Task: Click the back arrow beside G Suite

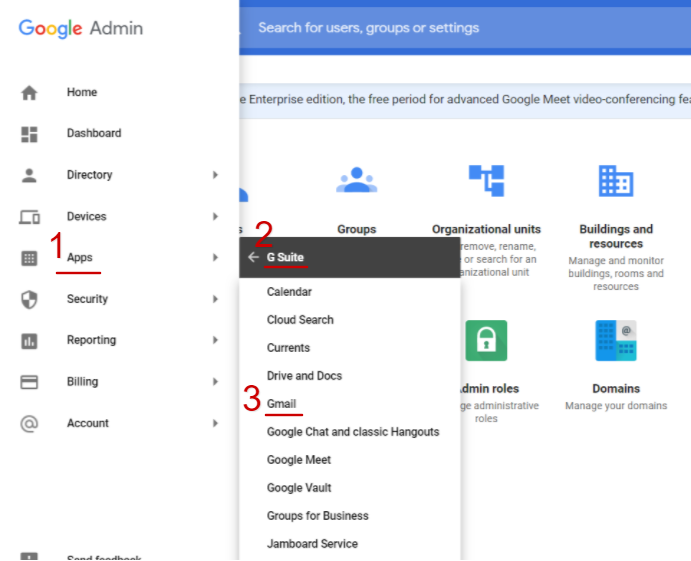Action: [253, 257]
